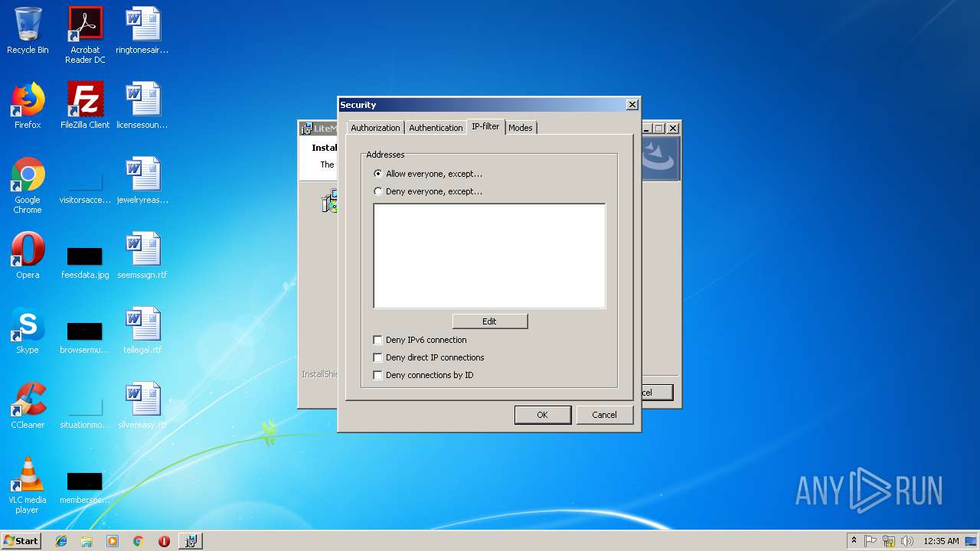Launch Acrobat Reader DC from desktop
The image size is (980, 551).
click(85, 35)
